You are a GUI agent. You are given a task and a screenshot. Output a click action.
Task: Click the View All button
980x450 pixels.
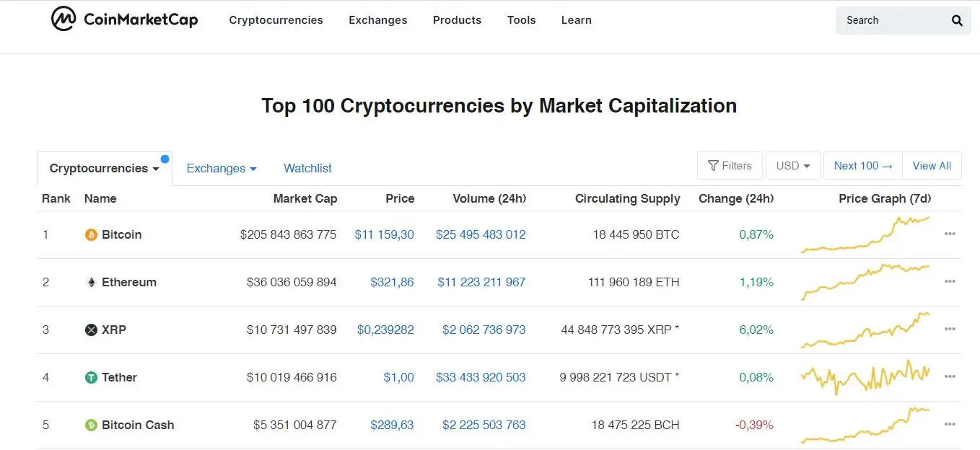point(931,165)
